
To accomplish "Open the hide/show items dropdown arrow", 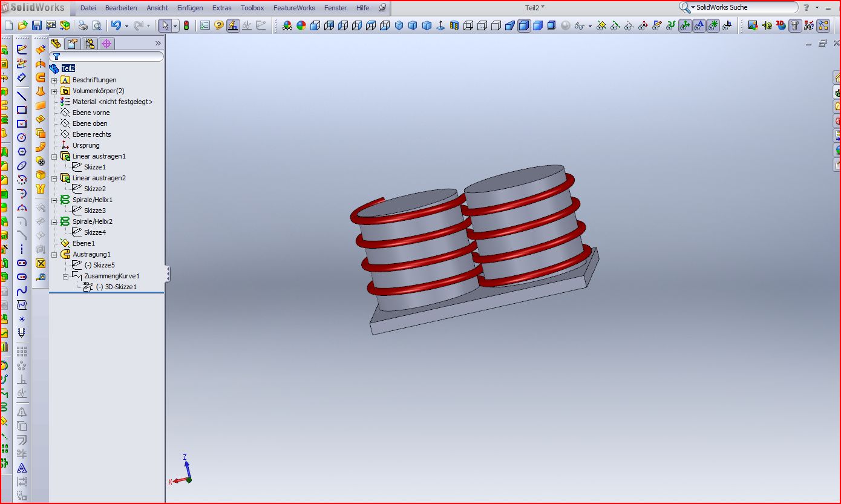I will 590,26.
